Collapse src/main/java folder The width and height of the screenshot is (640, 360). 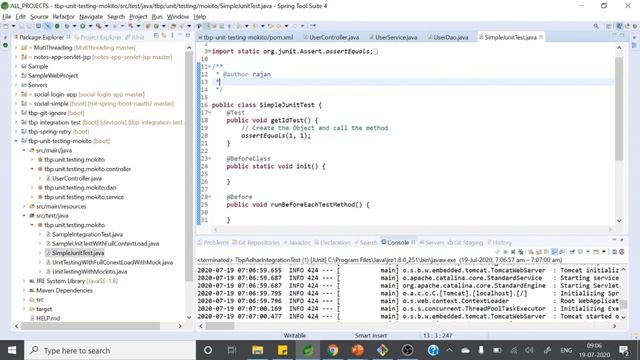24,150
